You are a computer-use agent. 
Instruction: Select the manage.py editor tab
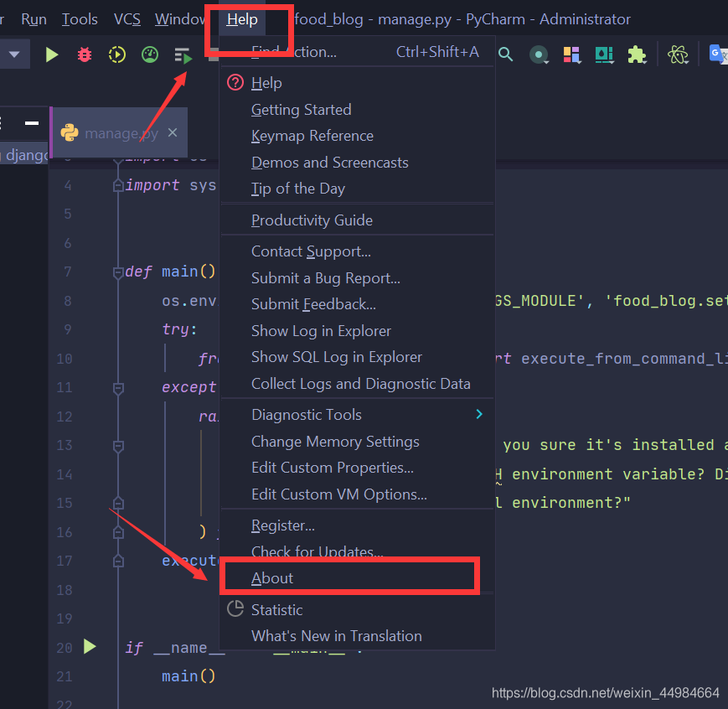point(121,133)
